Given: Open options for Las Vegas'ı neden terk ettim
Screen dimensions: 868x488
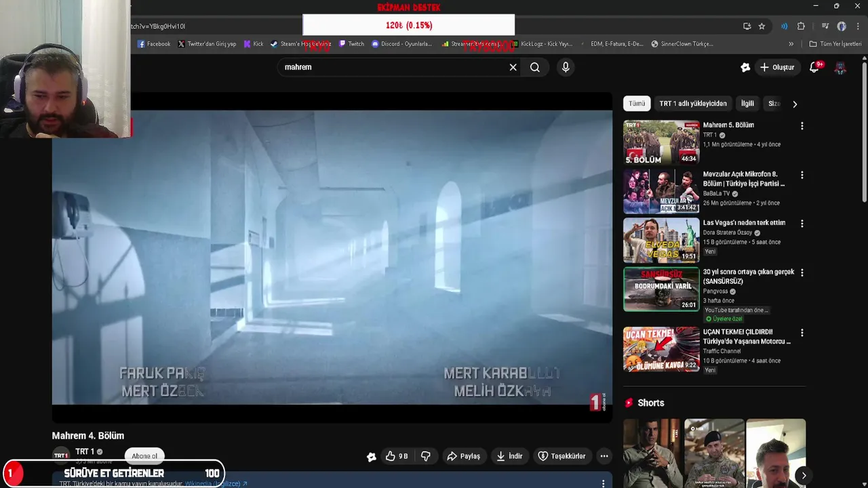Looking at the screenshot, I should 802,224.
